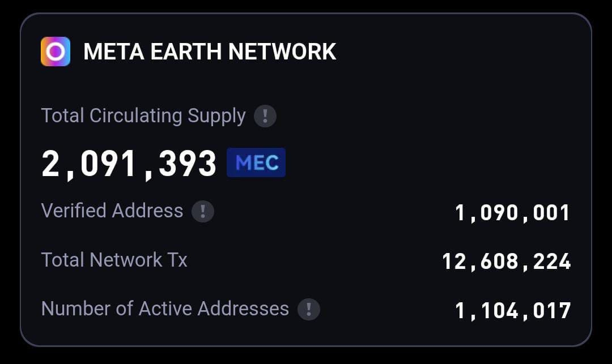Click the white ring inside the network logo
The image size is (612, 364).
pos(56,52)
